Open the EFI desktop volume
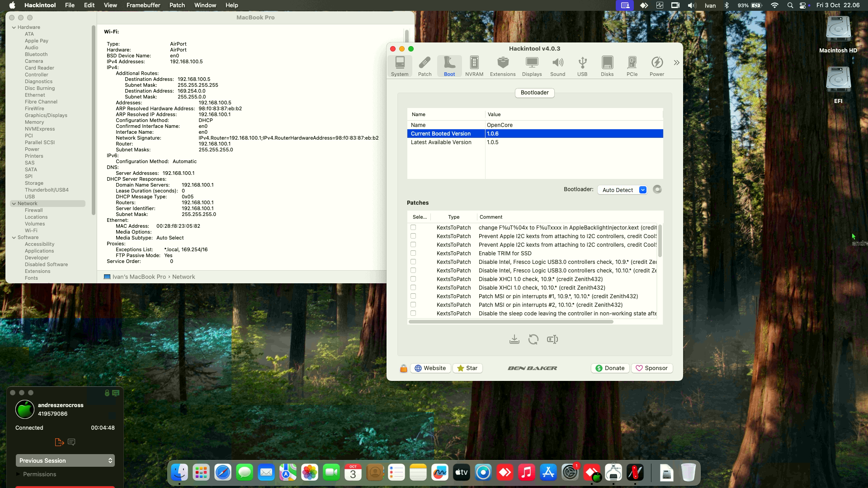This screenshot has height=488, width=868. tap(838, 86)
